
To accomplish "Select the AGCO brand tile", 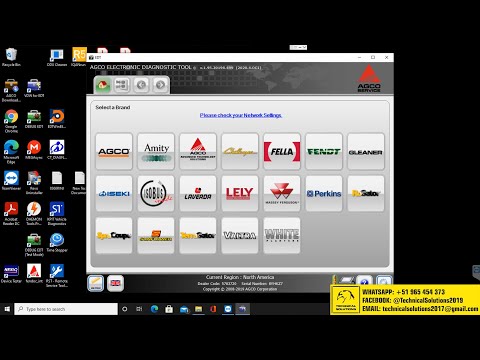I will (114, 152).
